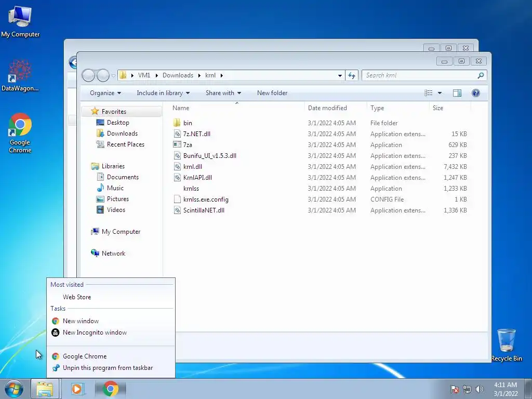Viewport: 532px width, 399px height.
Task: Open the Include in library dropdown
Action: [x=163, y=93]
